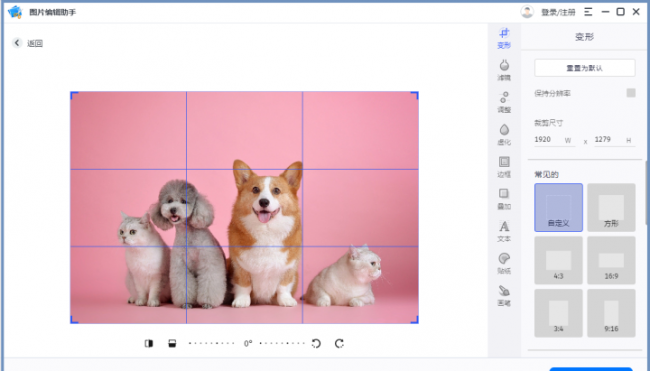Screen dimensions: 650x371
Task: Select the 画笔 brush tool
Action: pyautogui.click(x=504, y=296)
